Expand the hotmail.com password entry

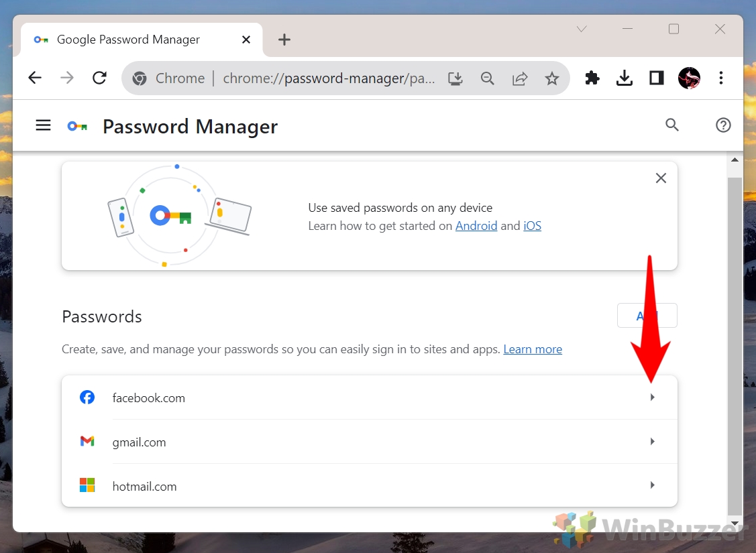pyautogui.click(x=652, y=485)
